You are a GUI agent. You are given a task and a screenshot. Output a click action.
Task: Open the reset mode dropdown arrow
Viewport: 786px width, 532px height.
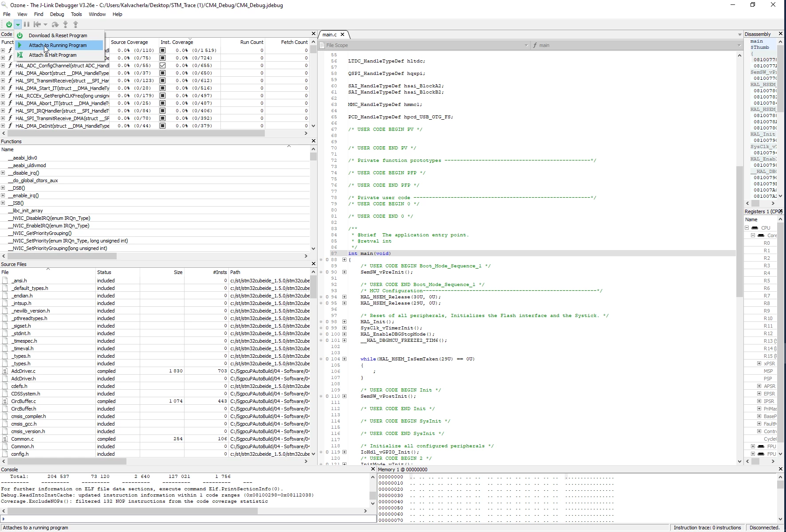point(45,25)
